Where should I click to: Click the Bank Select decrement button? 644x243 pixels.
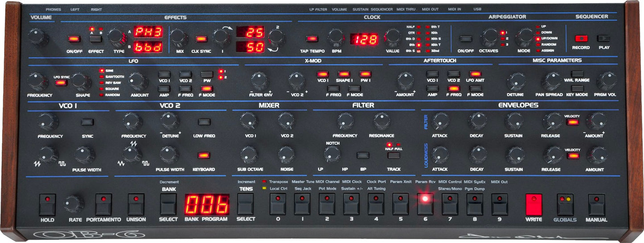(x=168, y=204)
